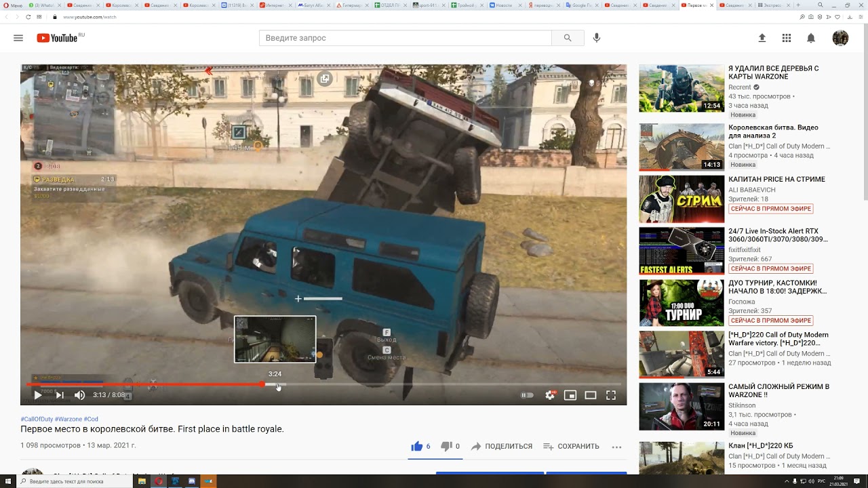Open the YouTube guide hamburger menu
Image resolution: width=868 pixels, height=488 pixels.
[18, 38]
